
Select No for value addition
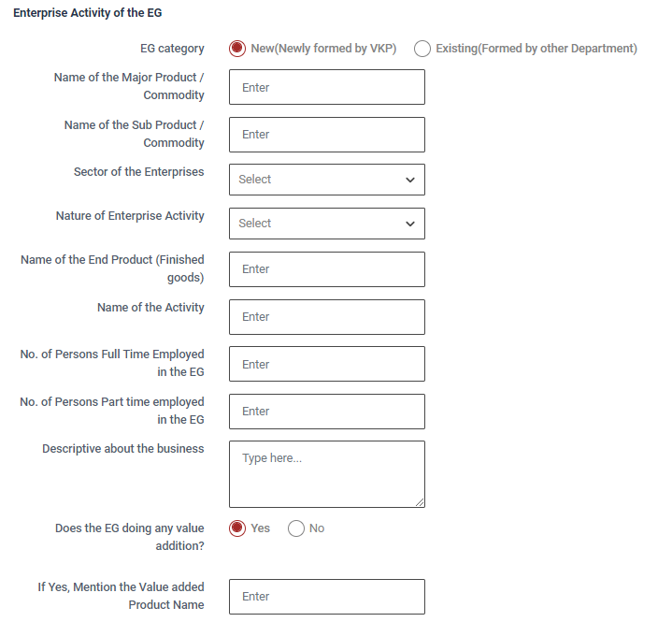(x=296, y=528)
